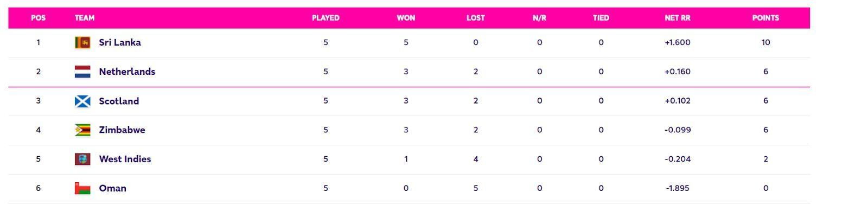Select the Zimbabwe team name
Viewport: 868px width, 224px height.
[122, 130]
